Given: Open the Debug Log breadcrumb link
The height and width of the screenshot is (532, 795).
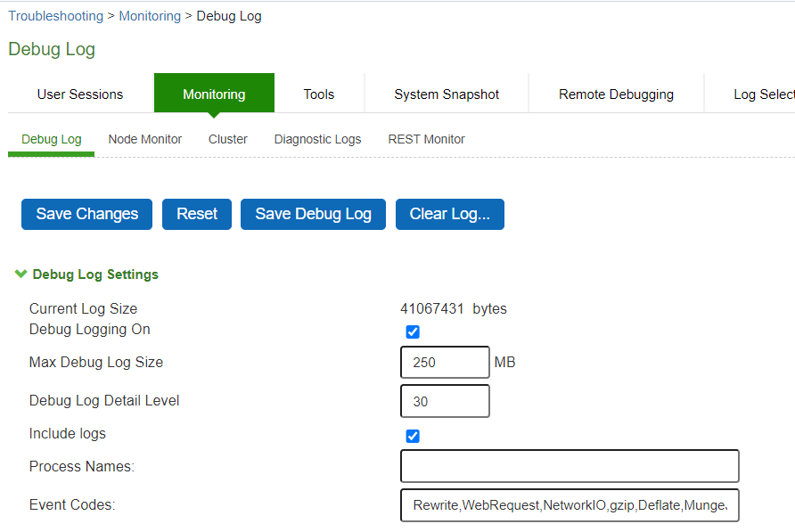Looking at the screenshot, I should 228,15.
